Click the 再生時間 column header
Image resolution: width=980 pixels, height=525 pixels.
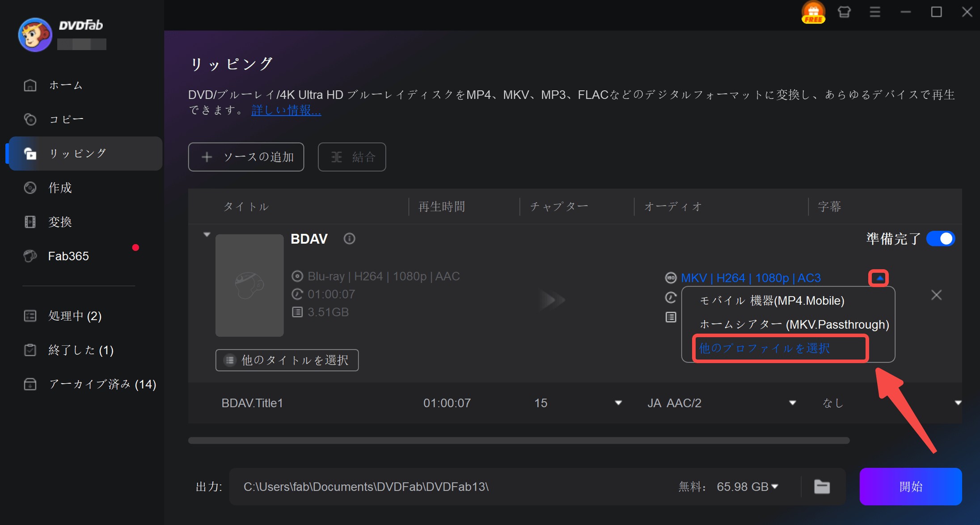tap(442, 207)
